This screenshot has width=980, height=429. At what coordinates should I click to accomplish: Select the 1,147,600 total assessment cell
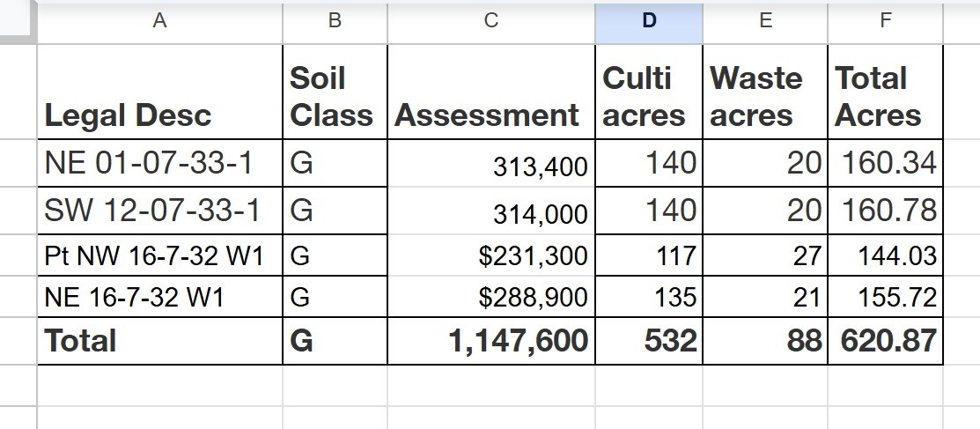point(490,341)
